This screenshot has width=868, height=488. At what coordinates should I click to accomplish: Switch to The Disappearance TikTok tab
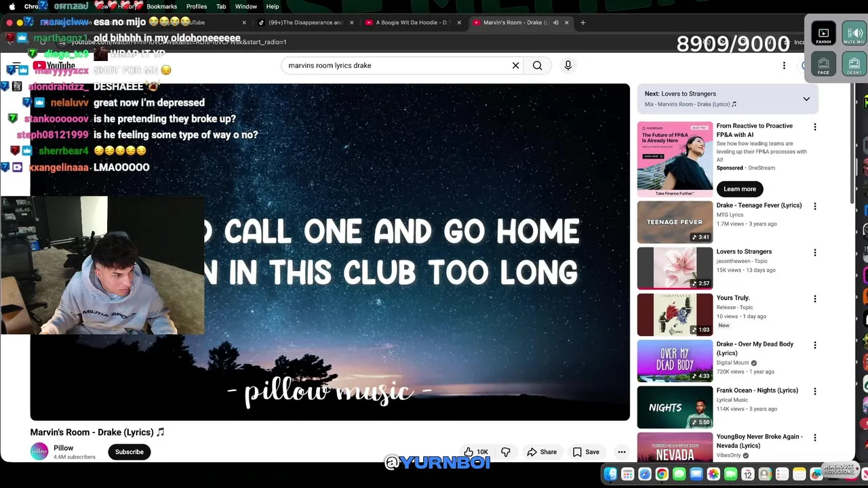coord(305,22)
